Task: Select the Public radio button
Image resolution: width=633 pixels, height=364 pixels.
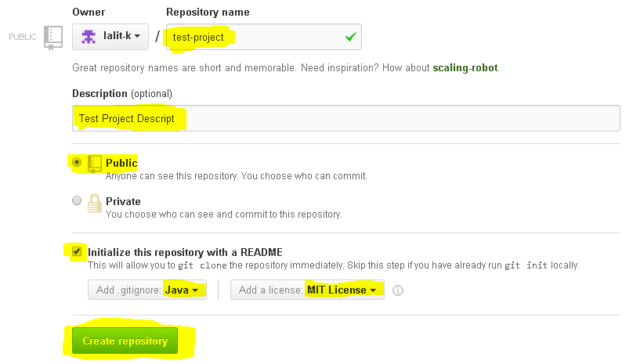Action: click(x=77, y=162)
